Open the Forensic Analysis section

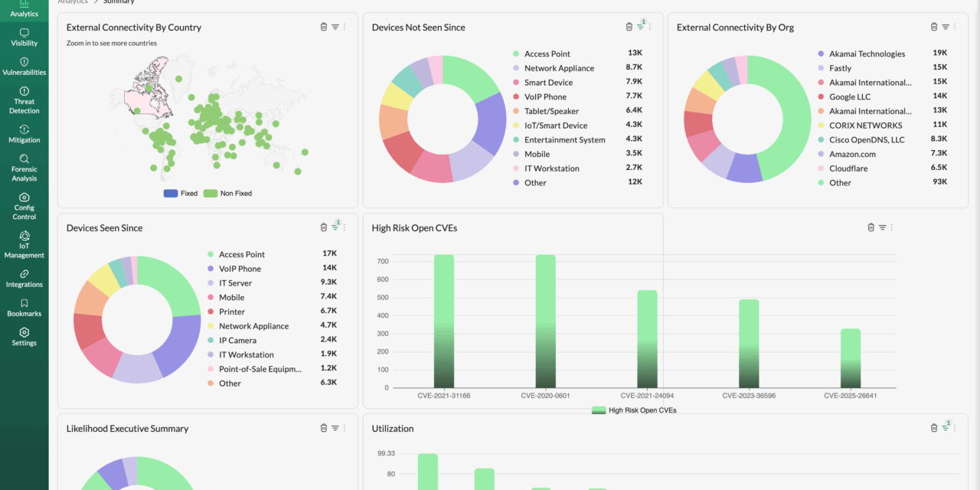(24, 169)
